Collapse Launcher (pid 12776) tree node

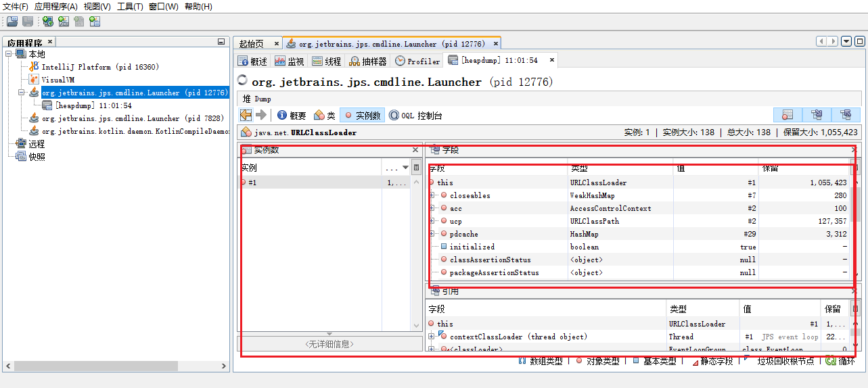[x=21, y=93]
